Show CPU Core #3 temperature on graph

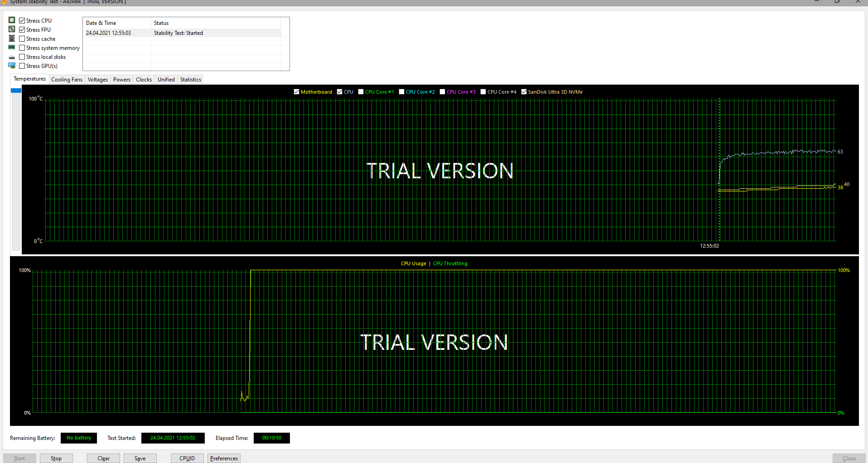point(443,92)
